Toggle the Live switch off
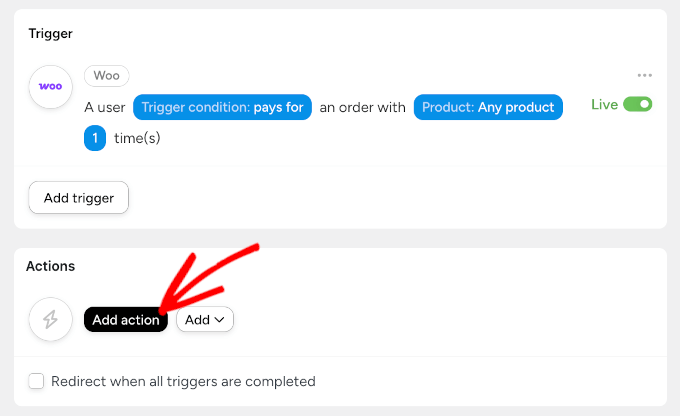Viewport: 680px width, 416px height. pos(637,104)
